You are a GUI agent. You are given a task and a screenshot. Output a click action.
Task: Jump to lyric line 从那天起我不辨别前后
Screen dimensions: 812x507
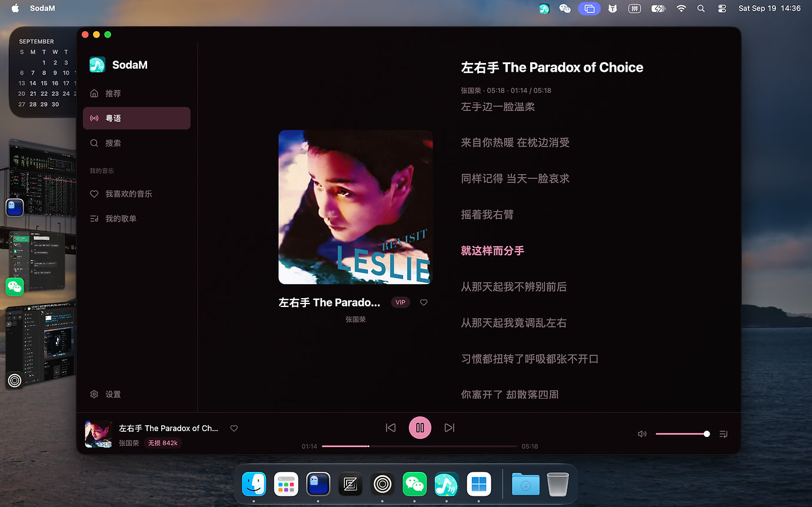point(514,286)
